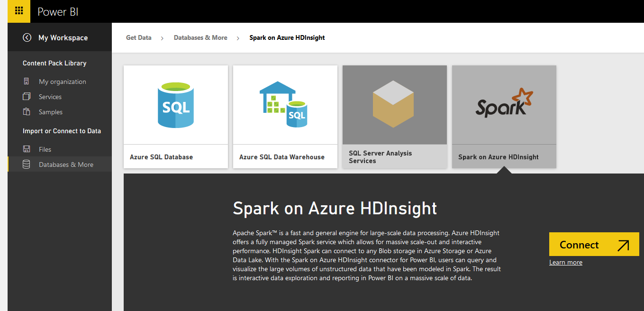
Task: Click the back arrow beside My Workspace
Action: pyautogui.click(x=27, y=38)
